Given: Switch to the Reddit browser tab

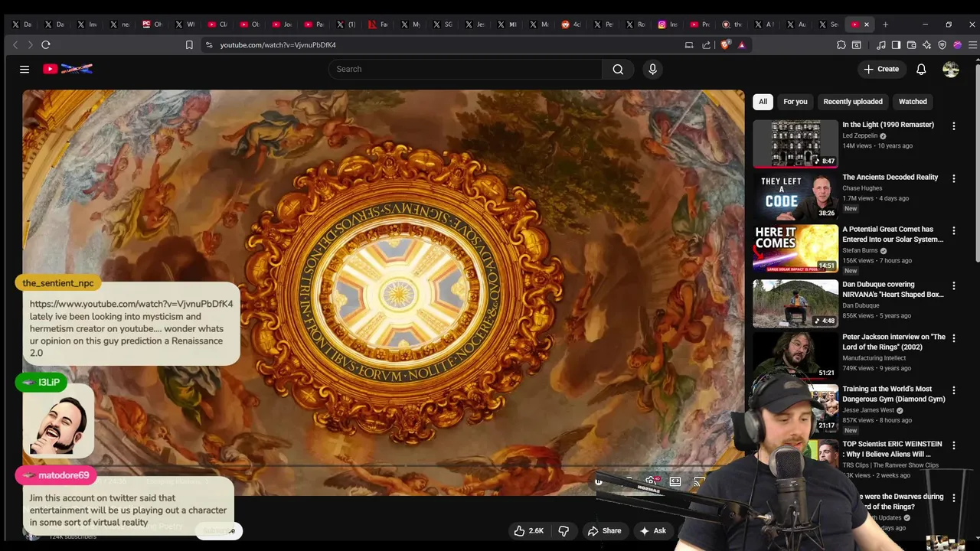Looking at the screenshot, I should coord(571,24).
